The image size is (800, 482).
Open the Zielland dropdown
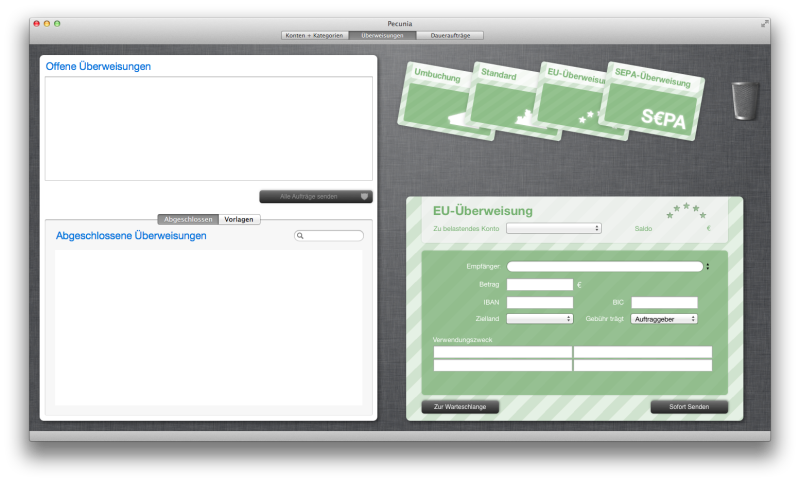point(540,319)
